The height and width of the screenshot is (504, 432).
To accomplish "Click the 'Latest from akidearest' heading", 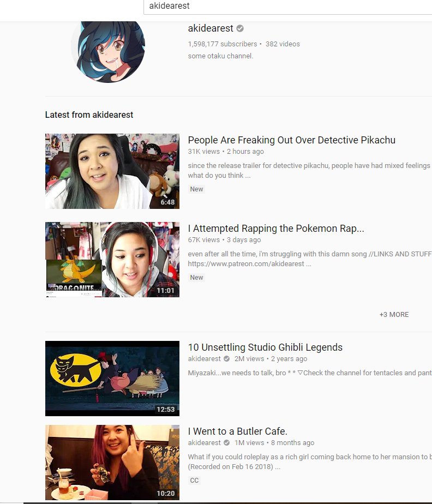I will click(x=89, y=115).
